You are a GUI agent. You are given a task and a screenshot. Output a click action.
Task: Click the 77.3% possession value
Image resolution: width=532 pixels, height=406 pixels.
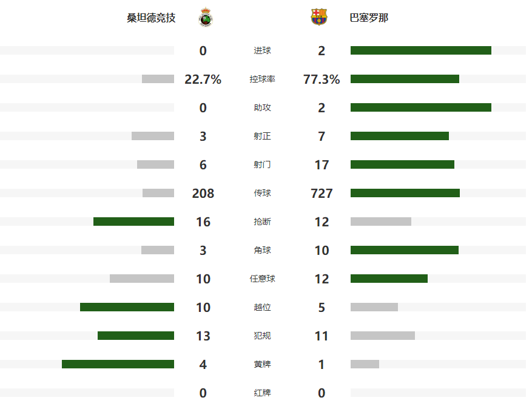(322, 80)
